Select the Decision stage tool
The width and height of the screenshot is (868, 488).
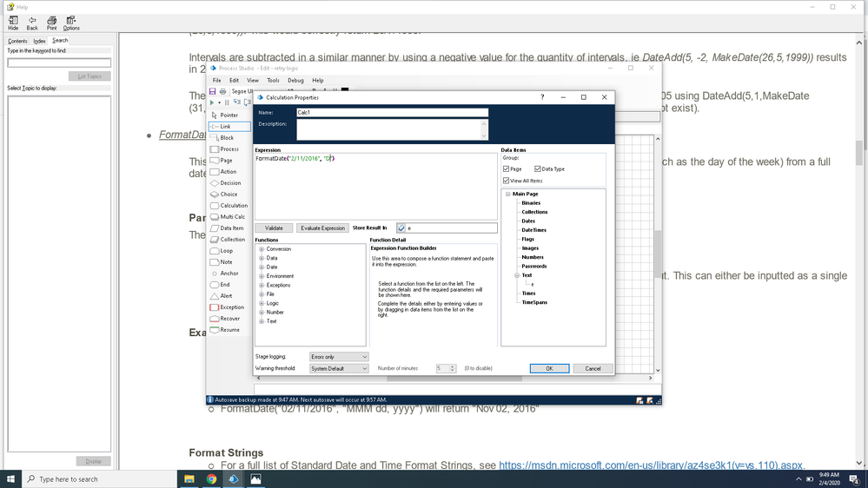click(x=229, y=183)
